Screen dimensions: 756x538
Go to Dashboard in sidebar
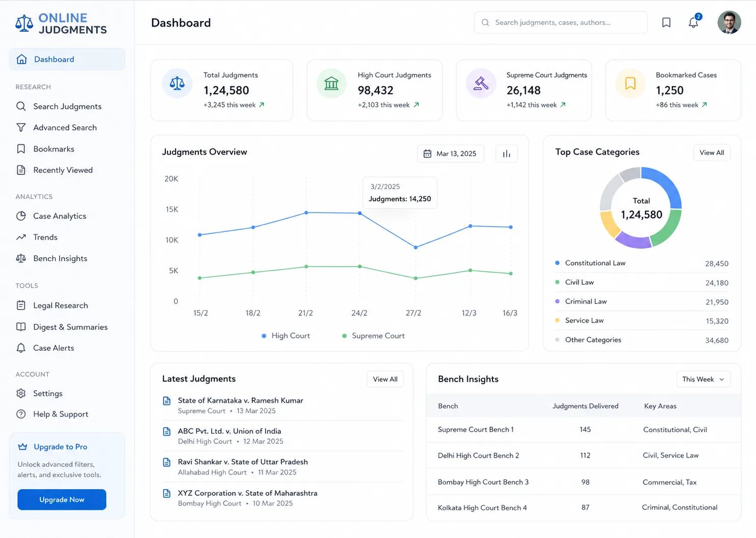67,59
